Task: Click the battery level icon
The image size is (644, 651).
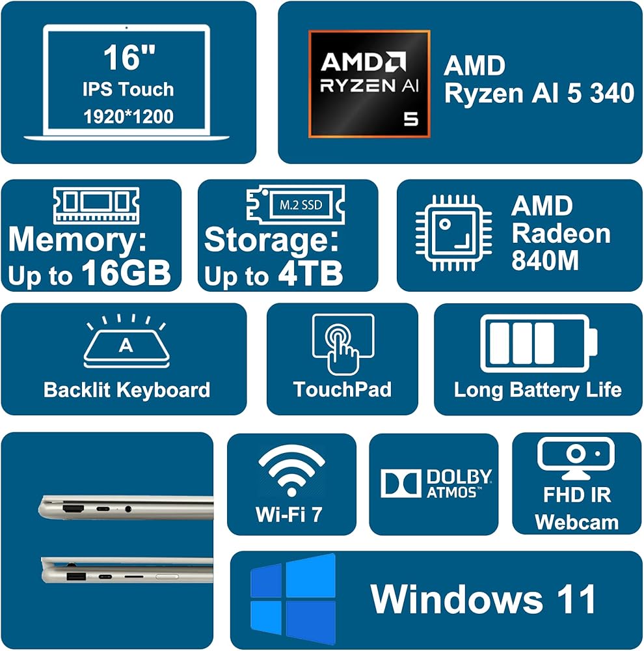Action: [539, 343]
